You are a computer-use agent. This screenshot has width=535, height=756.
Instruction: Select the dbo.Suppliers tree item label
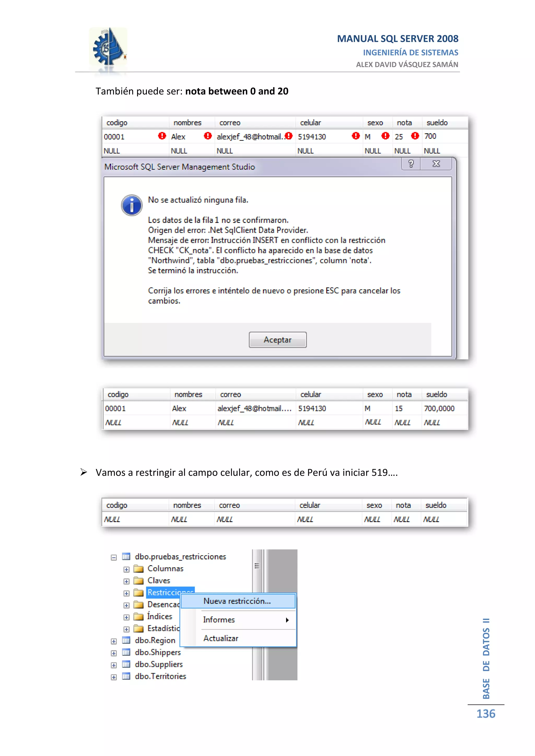pyautogui.click(x=159, y=664)
